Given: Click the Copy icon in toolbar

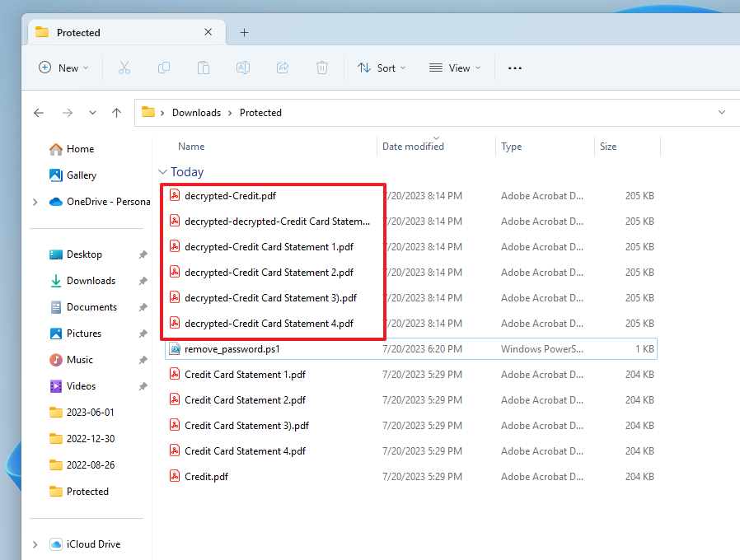Looking at the screenshot, I should click(164, 68).
